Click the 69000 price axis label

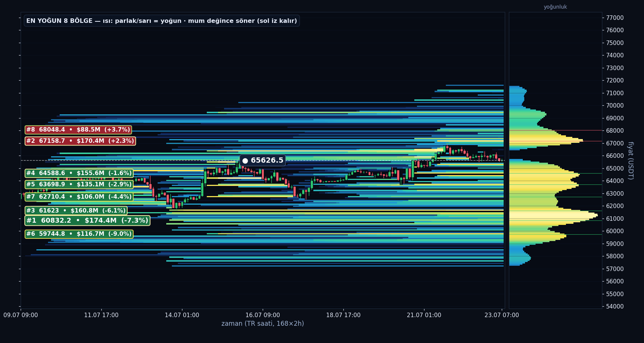pyautogui.click(x=615, y=118)
